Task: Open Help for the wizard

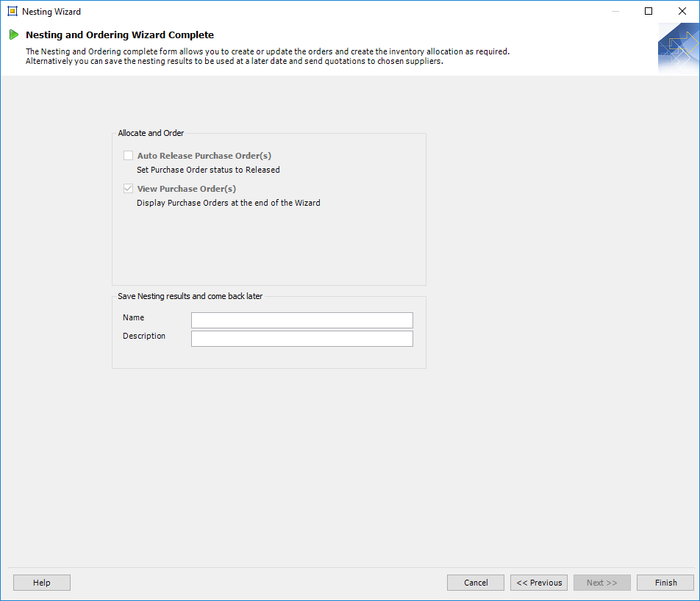Action: (x=42, y=583)
